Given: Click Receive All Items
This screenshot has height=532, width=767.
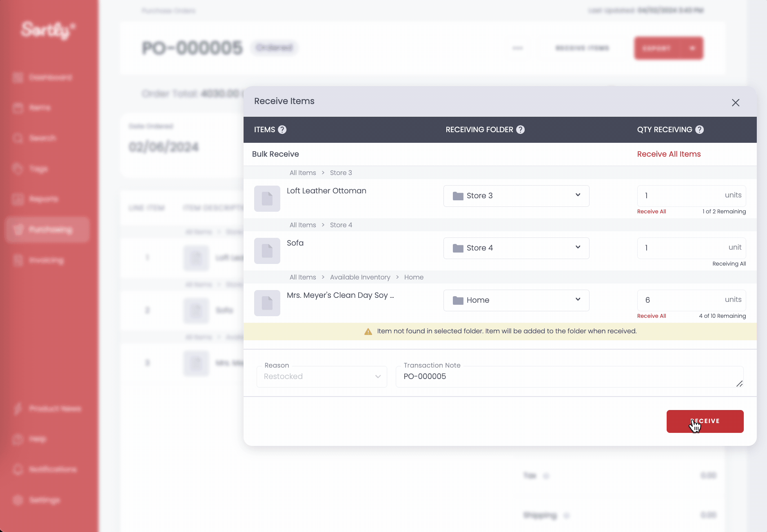Looking at the screenshot, I should click(669, 154).
